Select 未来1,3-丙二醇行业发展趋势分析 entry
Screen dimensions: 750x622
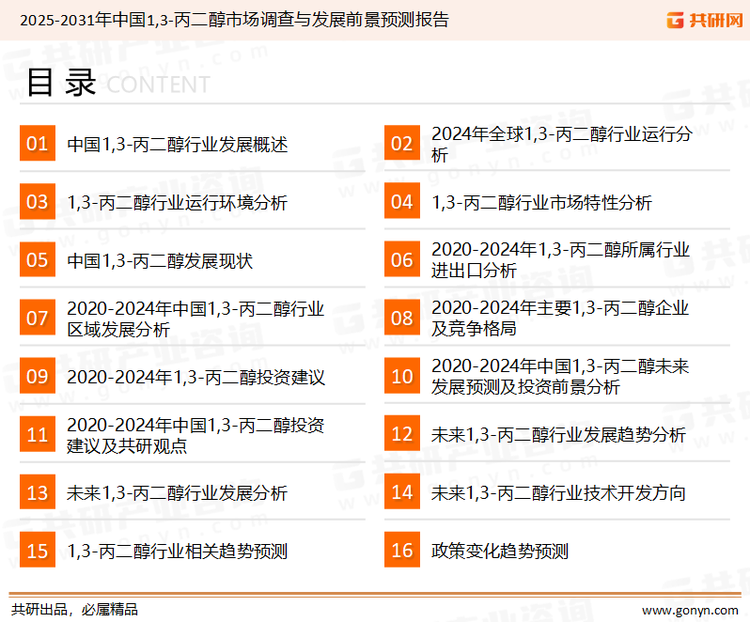559,435
